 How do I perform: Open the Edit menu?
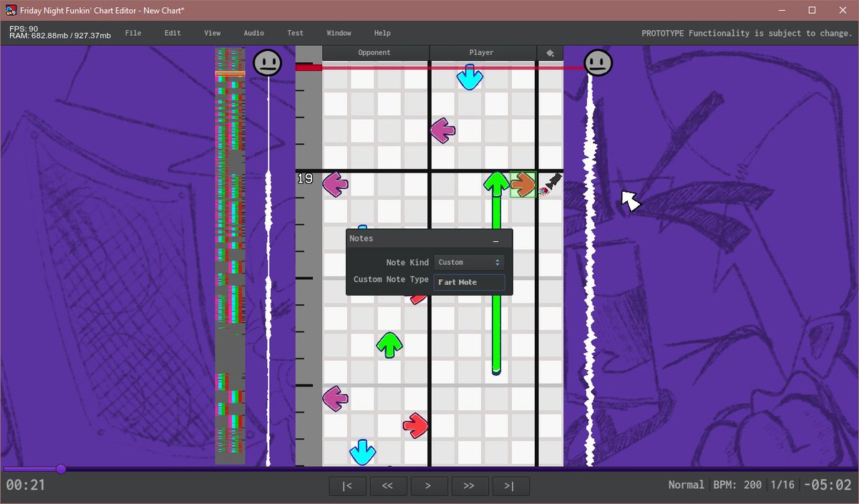coord(173,33)
